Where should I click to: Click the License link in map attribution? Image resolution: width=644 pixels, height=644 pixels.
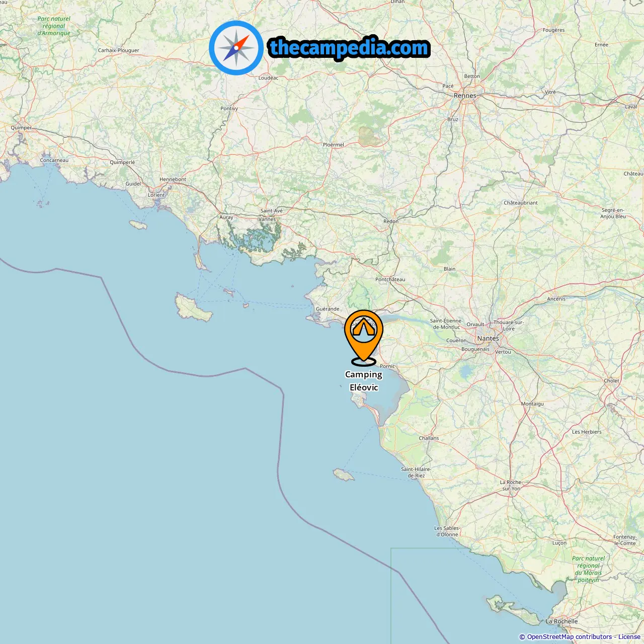[x=629, y=637]
